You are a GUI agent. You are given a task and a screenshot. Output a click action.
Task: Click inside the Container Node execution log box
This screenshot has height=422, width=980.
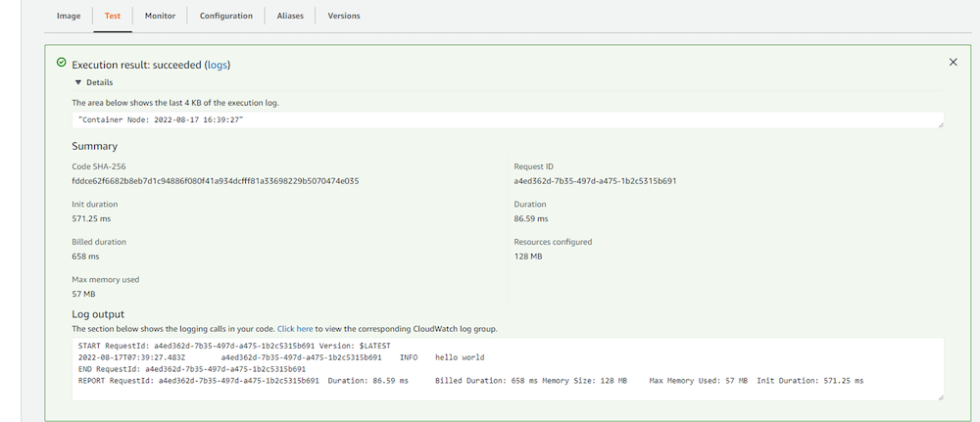[490, 119]
